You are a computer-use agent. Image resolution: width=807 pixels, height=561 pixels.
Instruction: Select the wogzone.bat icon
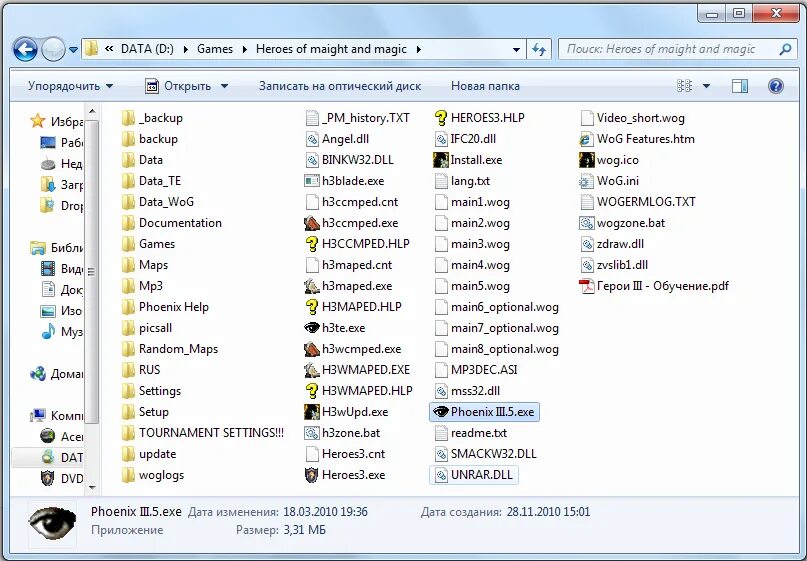[586, 223]
